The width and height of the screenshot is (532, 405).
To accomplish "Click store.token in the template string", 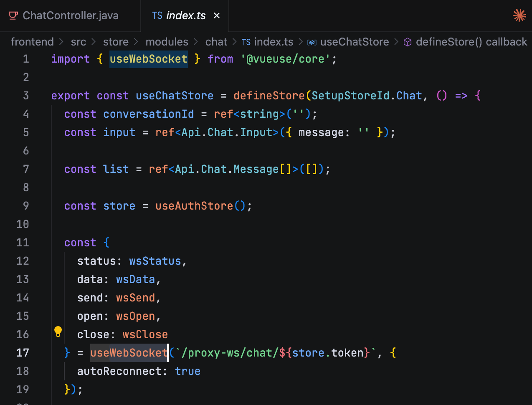I will point(328,353).
